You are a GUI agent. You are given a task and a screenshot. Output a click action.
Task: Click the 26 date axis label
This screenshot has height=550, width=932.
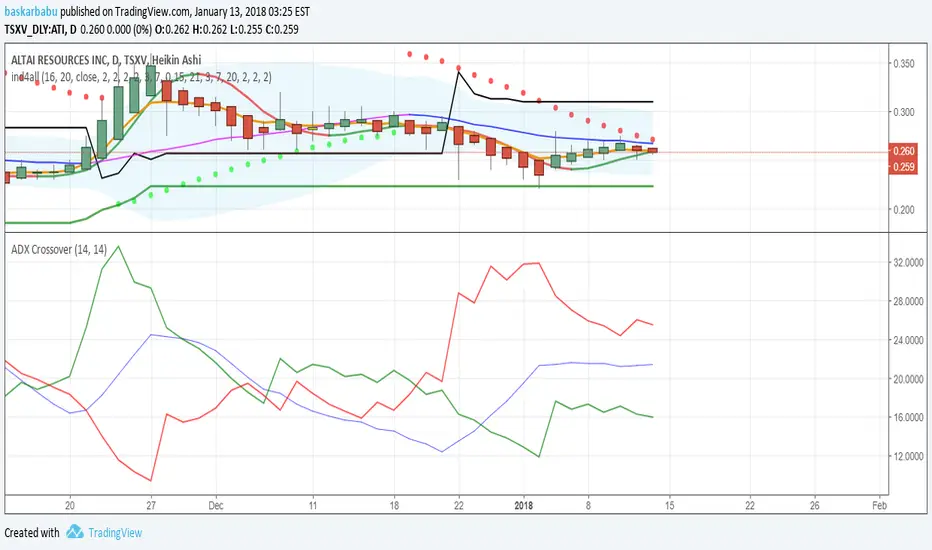click(814, 505)
